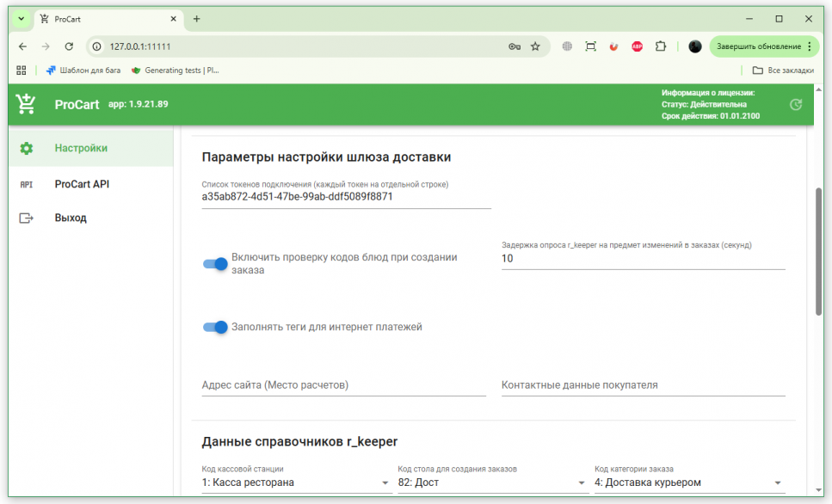Open the apps grid in bookmarks bar
Viewport: 832px width, 504px height.
[22, 71]
